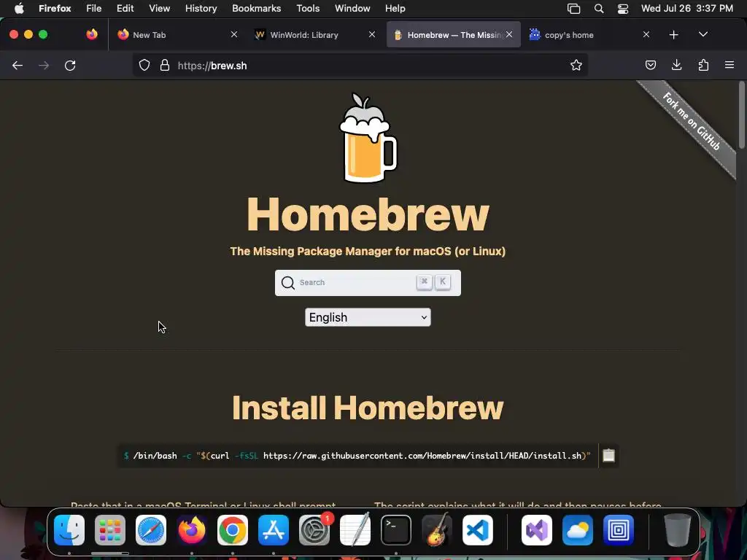Screen dimensions: 747x560
Task: Copy the install command with the clipboard icon
Action: (x=608, y=456)
